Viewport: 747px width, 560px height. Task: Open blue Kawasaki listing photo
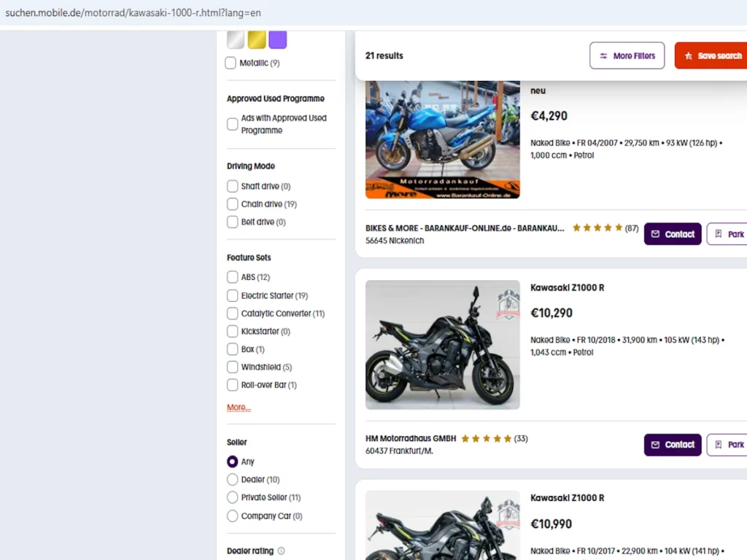[443, 139]
